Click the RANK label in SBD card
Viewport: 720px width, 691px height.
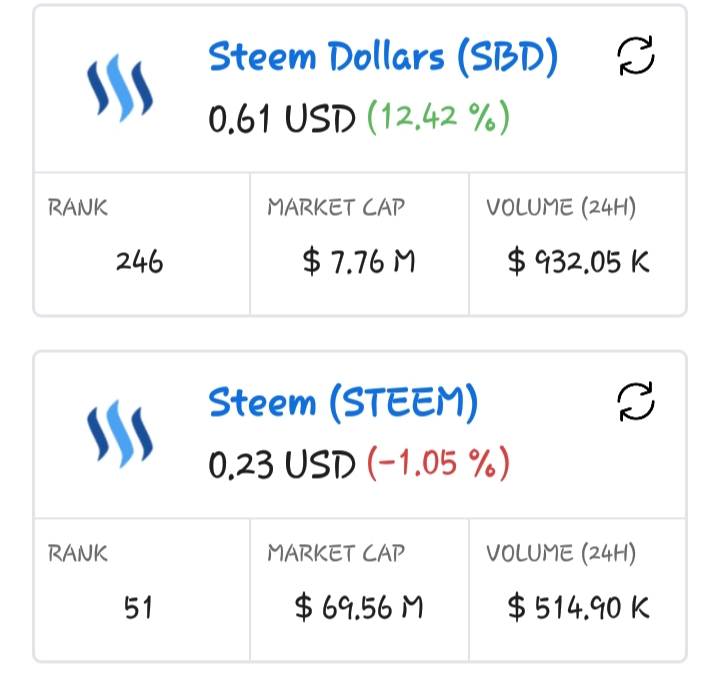[78, 208]
